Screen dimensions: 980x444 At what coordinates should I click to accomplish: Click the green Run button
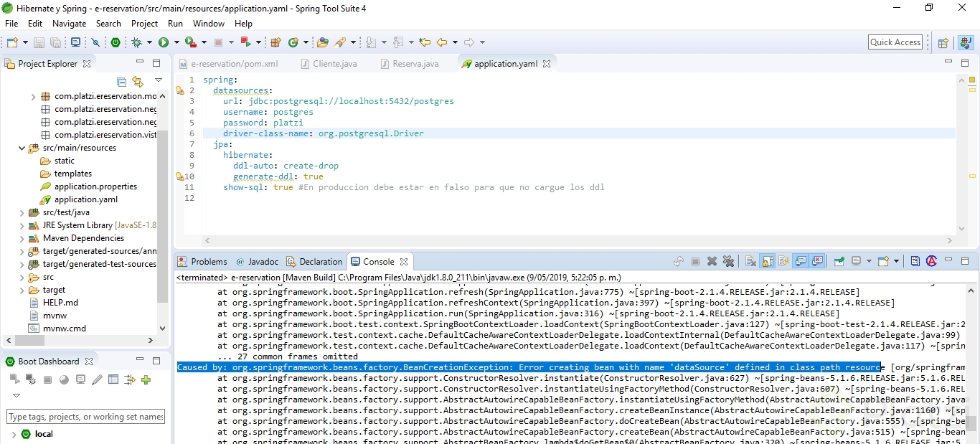tap(164, 42)
